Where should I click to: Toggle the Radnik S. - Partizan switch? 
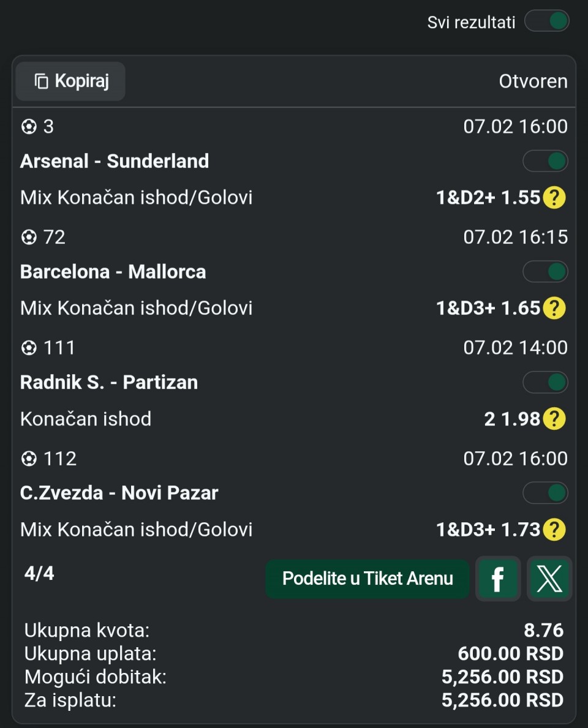tap(545, 383)
